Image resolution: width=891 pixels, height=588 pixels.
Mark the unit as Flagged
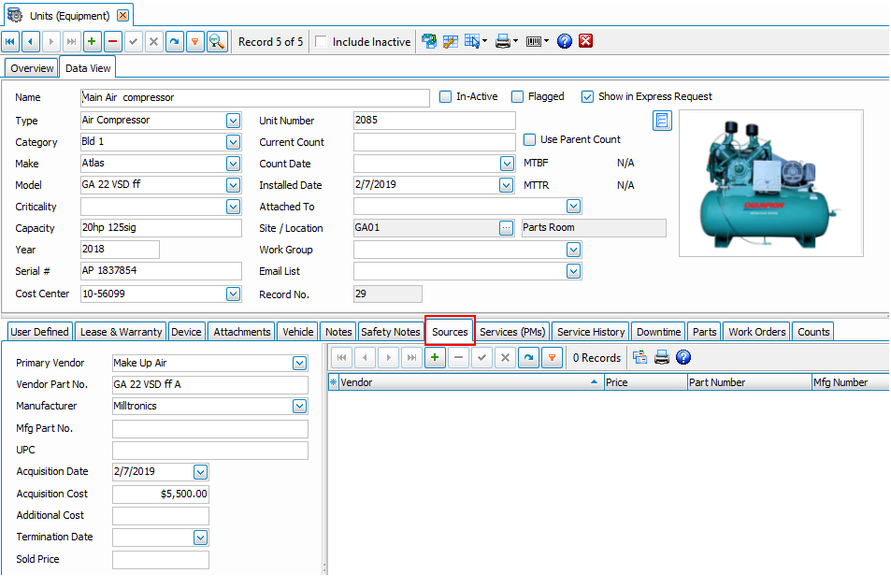tap(517, 96)
